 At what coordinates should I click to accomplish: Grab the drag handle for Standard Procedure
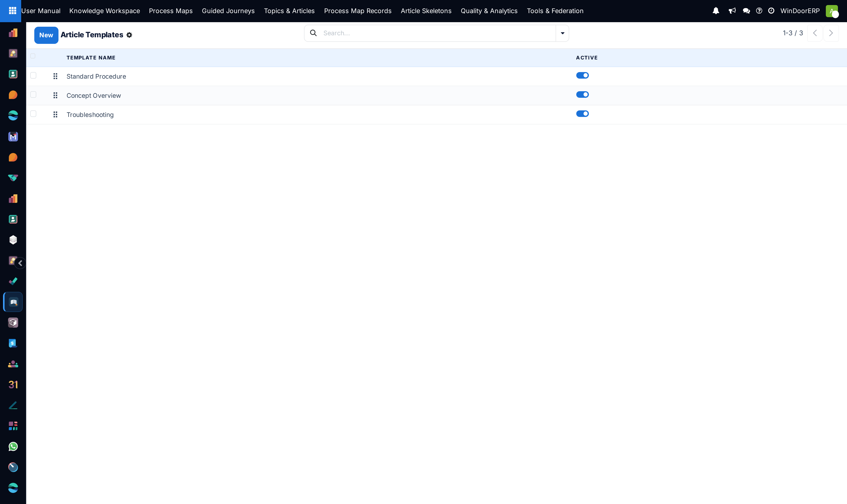pyautogui.click(x=55, y=76)
